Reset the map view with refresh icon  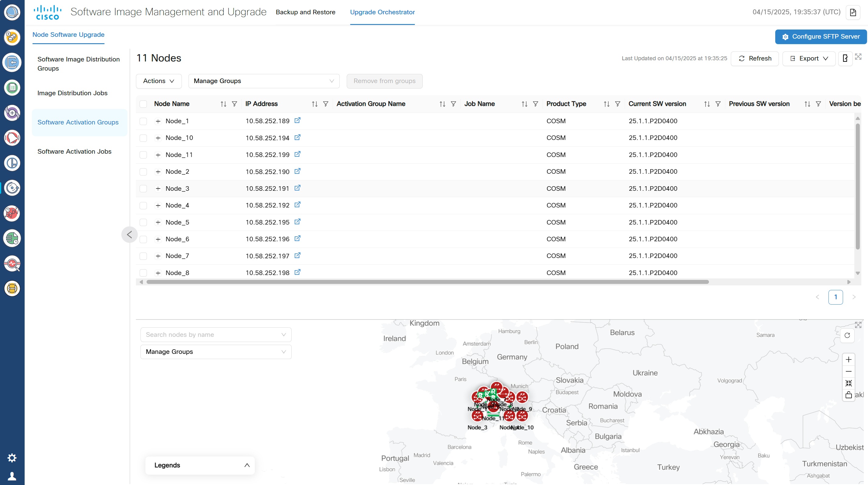(847, 335)
